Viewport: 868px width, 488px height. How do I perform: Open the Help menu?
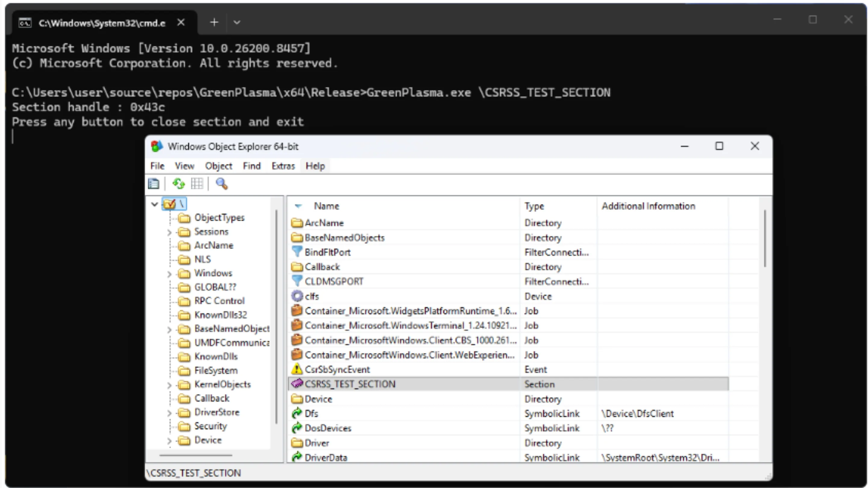tap(315, 166)
